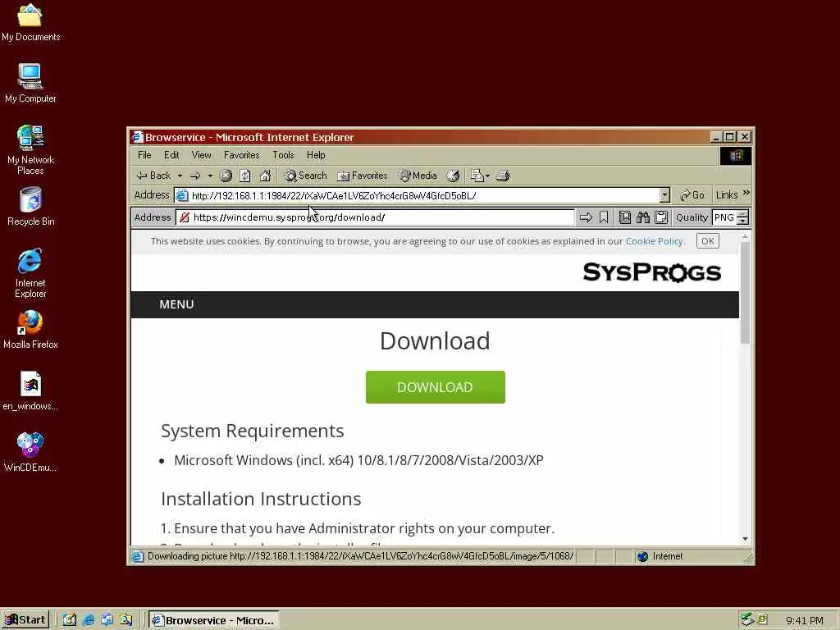Select the Mozilla Firefox desktop shortcut

pyautogui.click(x=30, y=330)
